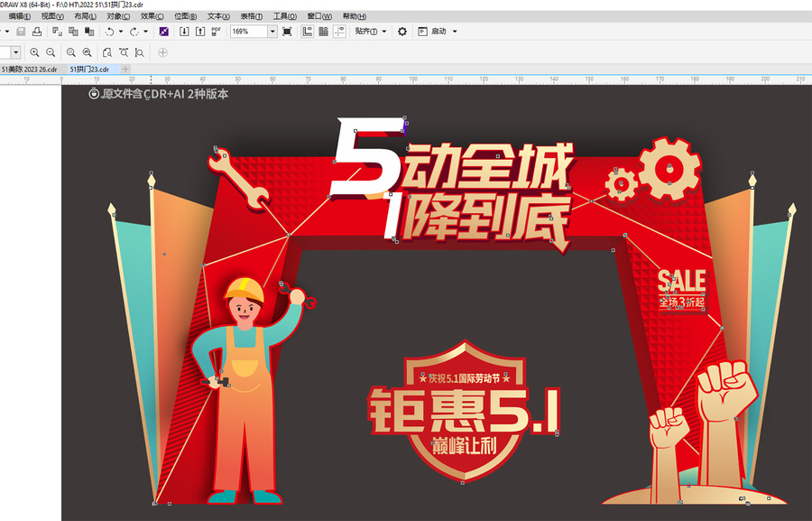Click the Cut icon in the standard toolbar

(58, 32)
